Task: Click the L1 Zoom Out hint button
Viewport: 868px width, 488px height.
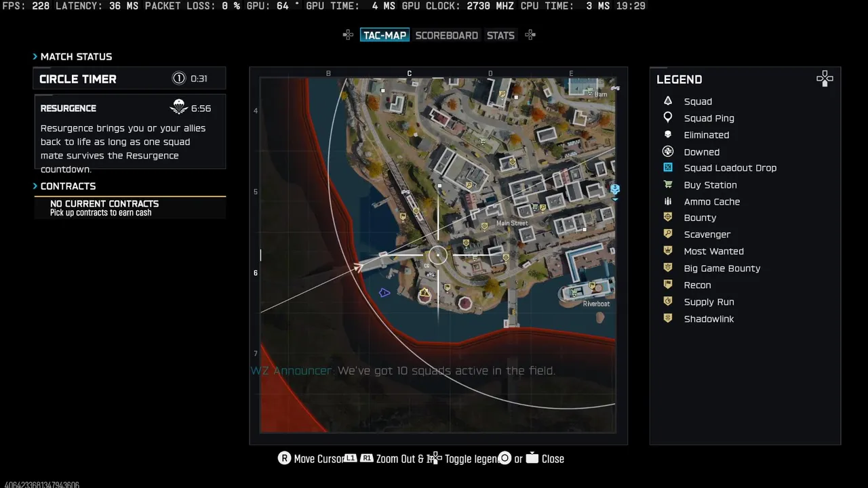Action: pyautogui.click(x=350, y=458)
